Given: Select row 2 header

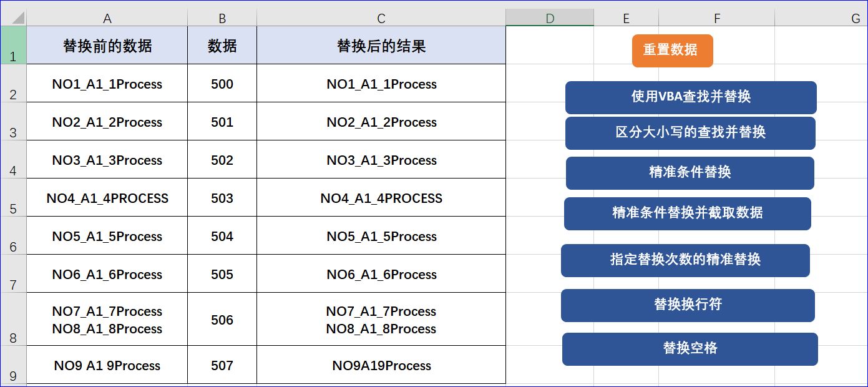Looking at the screenshot, I should (x=13, y=83).
